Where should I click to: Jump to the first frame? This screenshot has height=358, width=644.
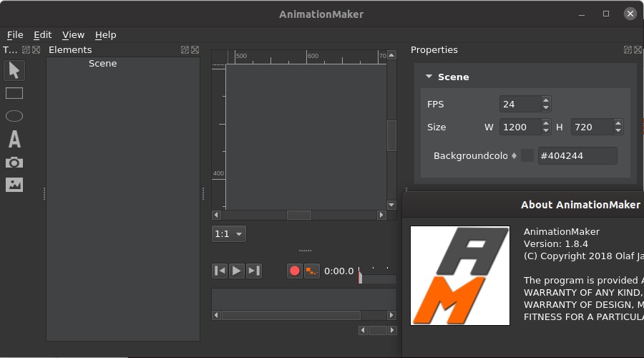point(220,271)
